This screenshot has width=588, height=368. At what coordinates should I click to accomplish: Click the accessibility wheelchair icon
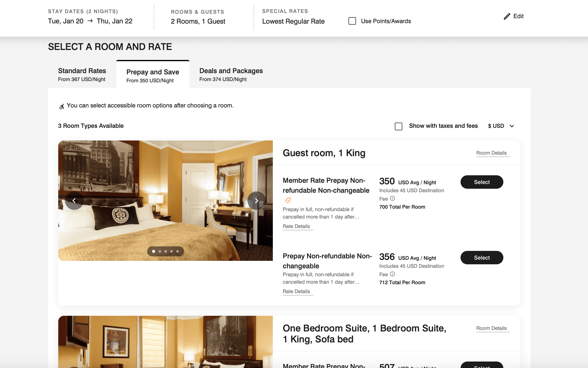point(62,106)
